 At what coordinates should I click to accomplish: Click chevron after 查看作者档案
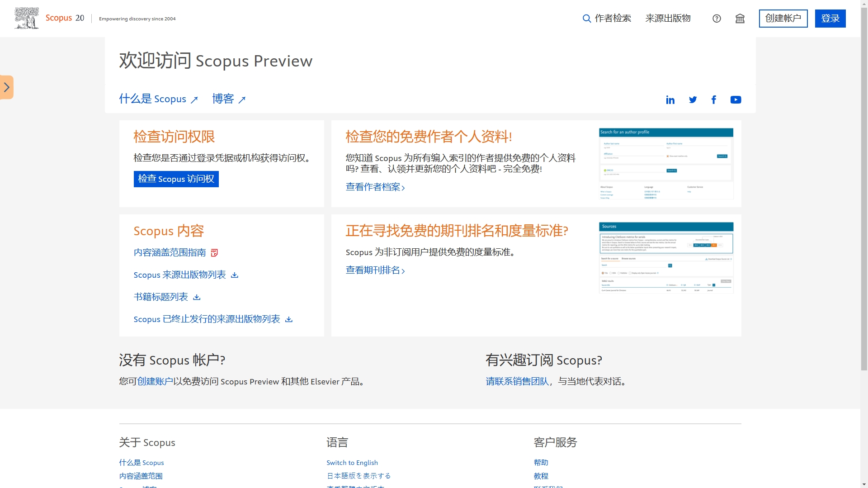click(403, 188)
